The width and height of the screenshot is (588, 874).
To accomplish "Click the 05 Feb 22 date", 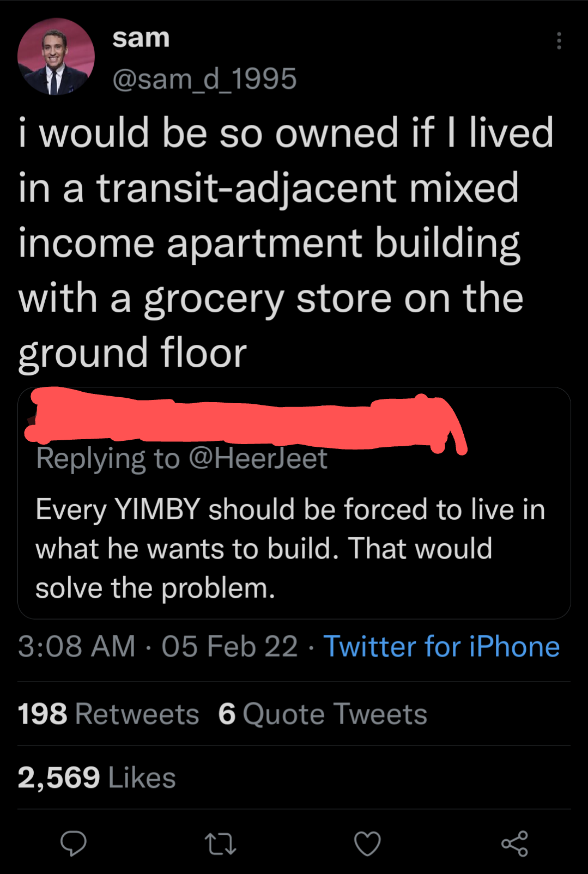I will coord(229,647).
